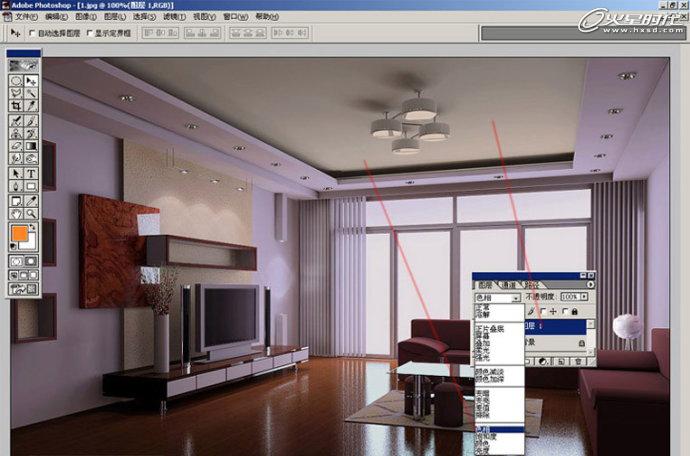Enable the 自动选择图层 checkbox
This screenshot has height=456, width=690.
point(32,33)
